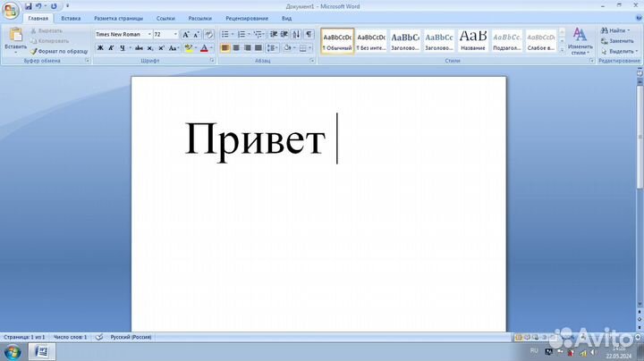Click Заменить to replace text
Viewport: 644px width, 361px height.
617,41
